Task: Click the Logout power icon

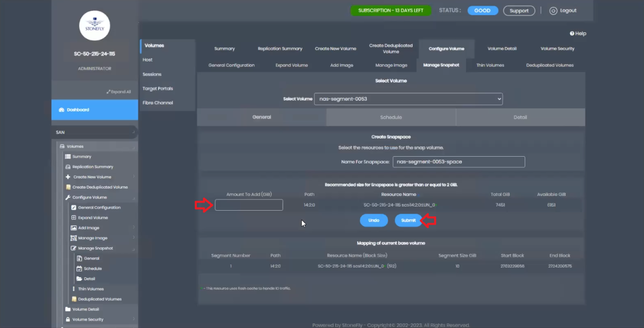Action: (x=553, y=10)
